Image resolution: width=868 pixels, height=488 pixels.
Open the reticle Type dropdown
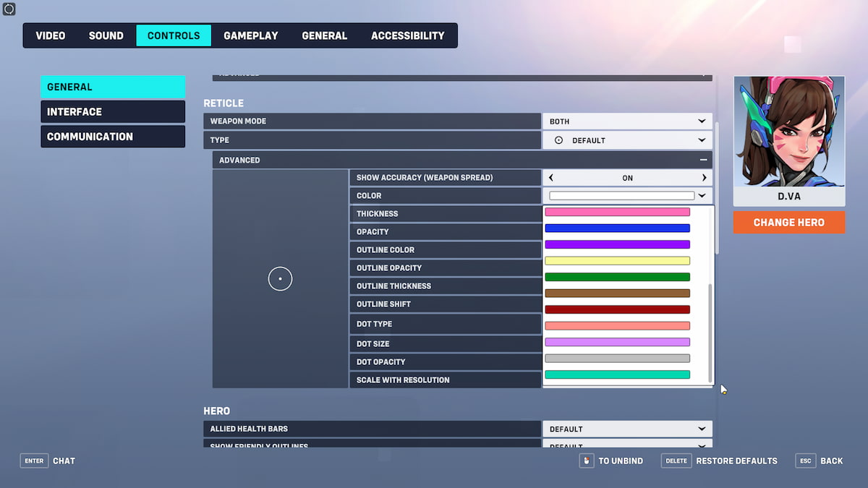[627, 140]
